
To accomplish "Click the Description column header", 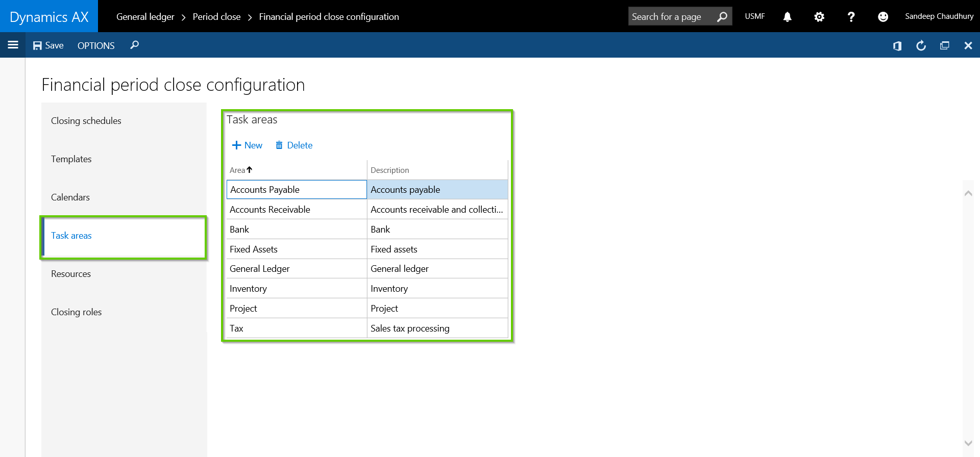I will click(x=390, y=170).
